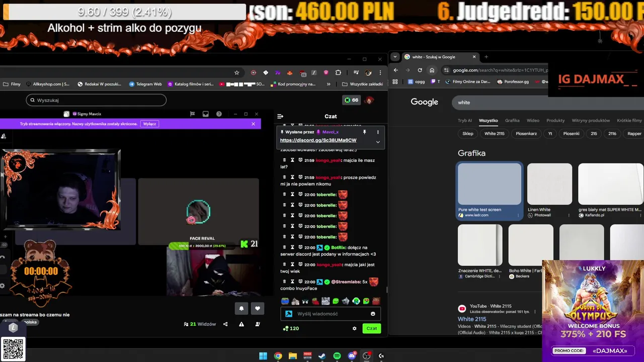Open the Telegram Web bookmark
This screenshot has height=362, width=644.
coord(145,84)
